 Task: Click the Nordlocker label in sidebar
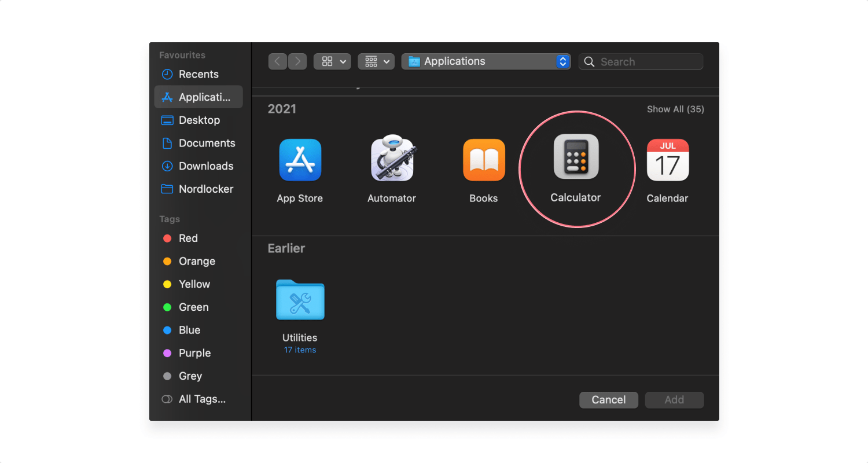206,189
